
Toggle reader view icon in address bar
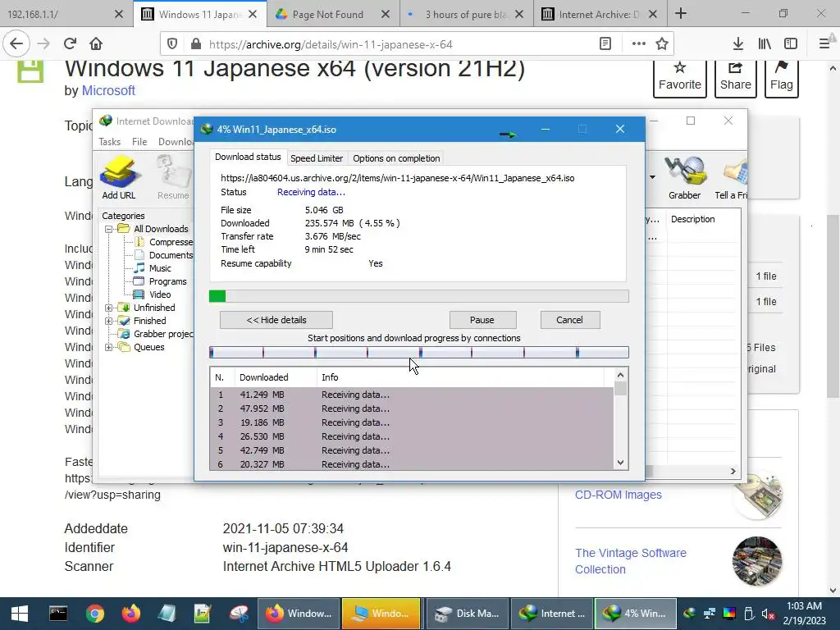[605, 44]
